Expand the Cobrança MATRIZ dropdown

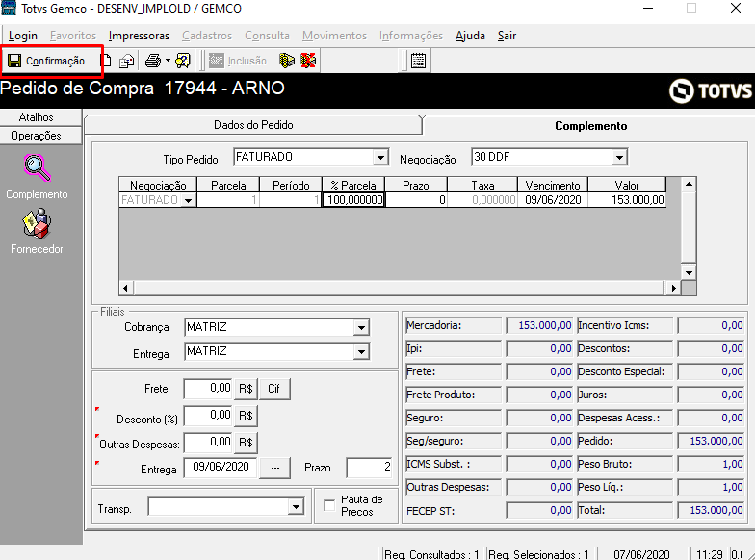[x=361, y=327]
